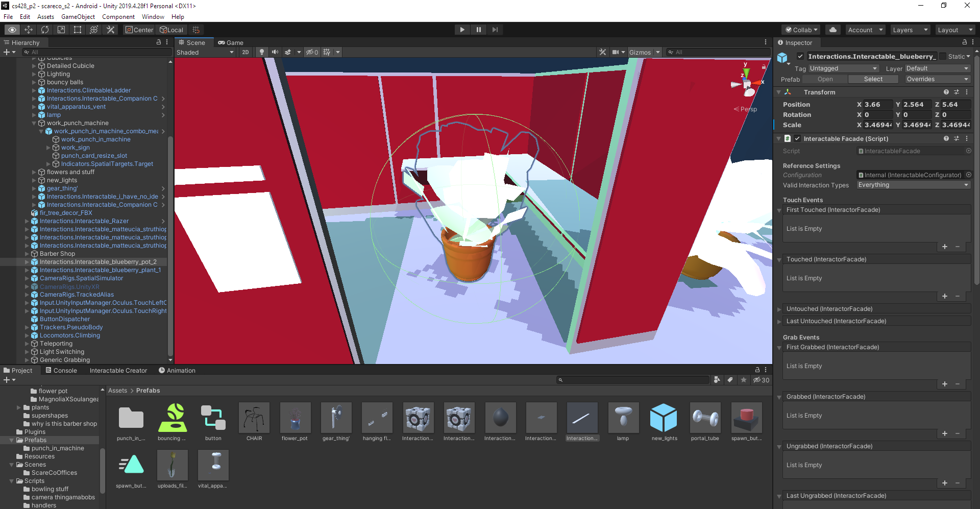
Task: Open Transform component help icon
Action: [946, 92]
